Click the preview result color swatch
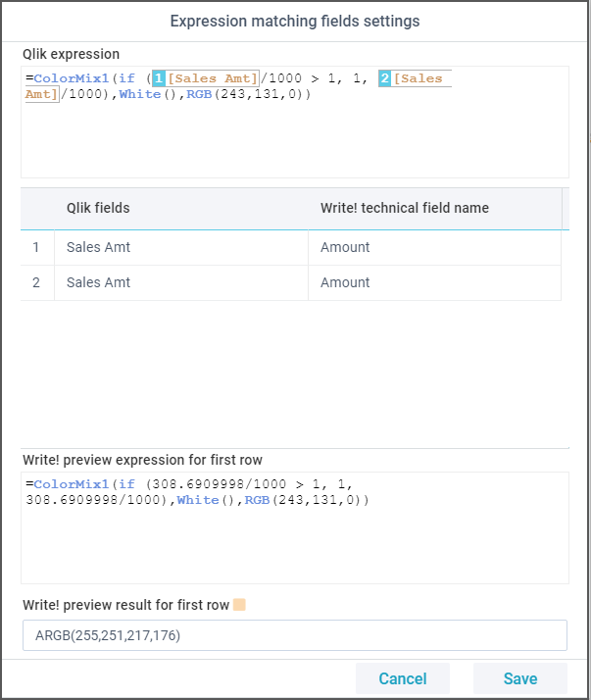 (239, 605)
